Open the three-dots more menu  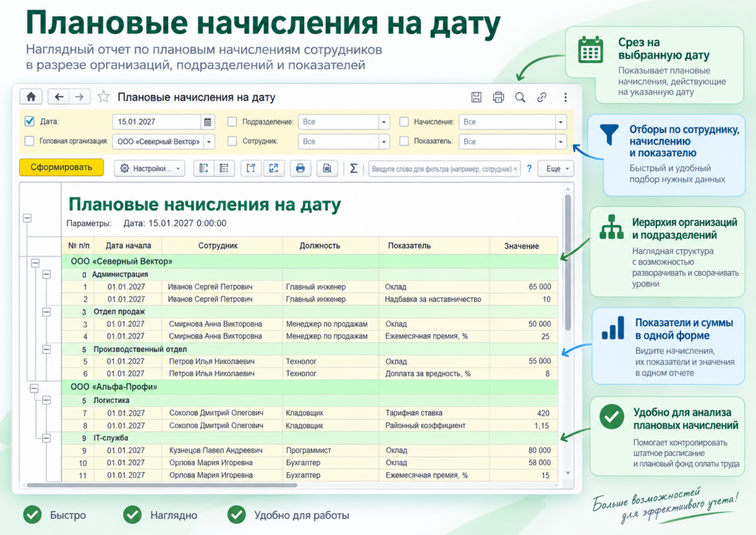(x=565, y=98)
